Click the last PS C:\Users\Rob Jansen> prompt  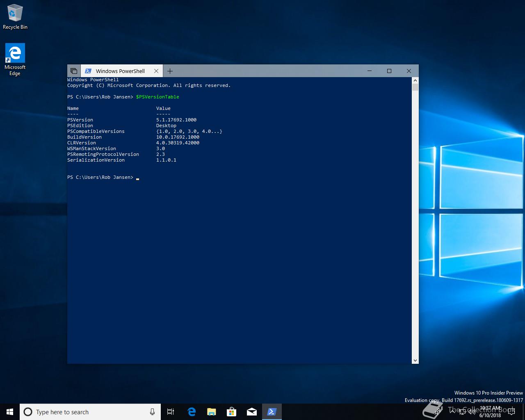point(100,177)
